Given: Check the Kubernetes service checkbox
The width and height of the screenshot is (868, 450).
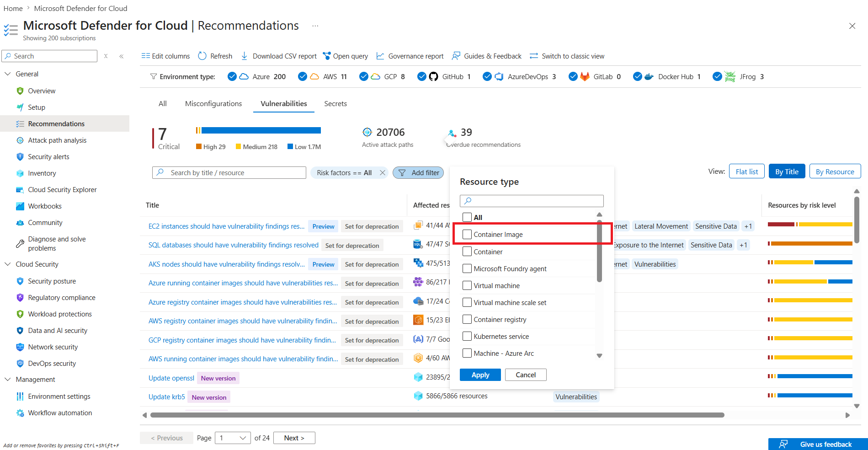Looking at the screenshot, I should click(467, 336).
